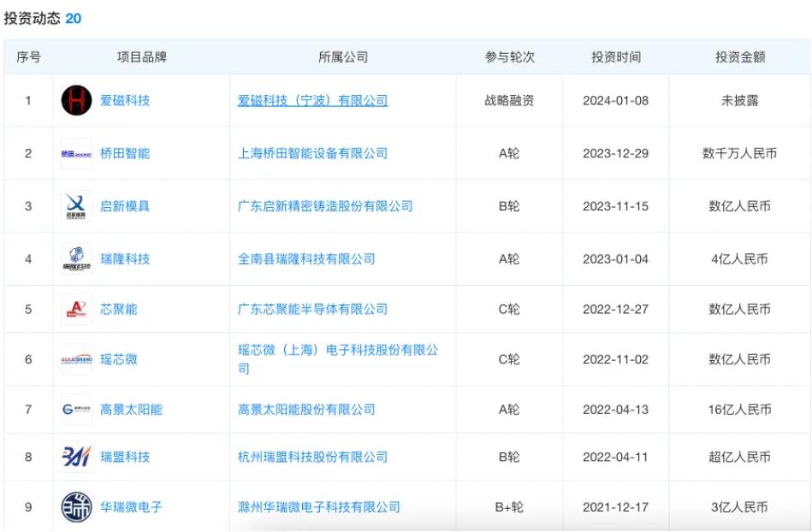
Task: Select the 所属公司 column header
Action: pyautogui.click(x=343, y=57)
